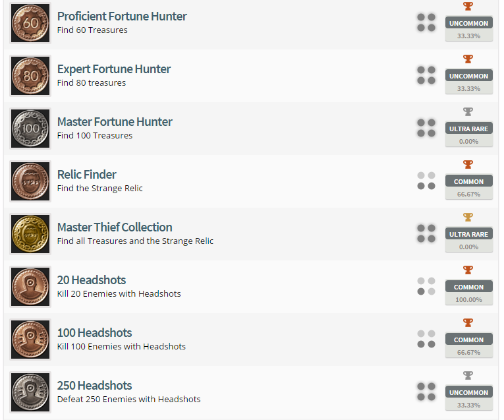Click the four-dot indicator for Expert Fortune Hunter
The width and height of the screenshot is (504, 420).
426,75
